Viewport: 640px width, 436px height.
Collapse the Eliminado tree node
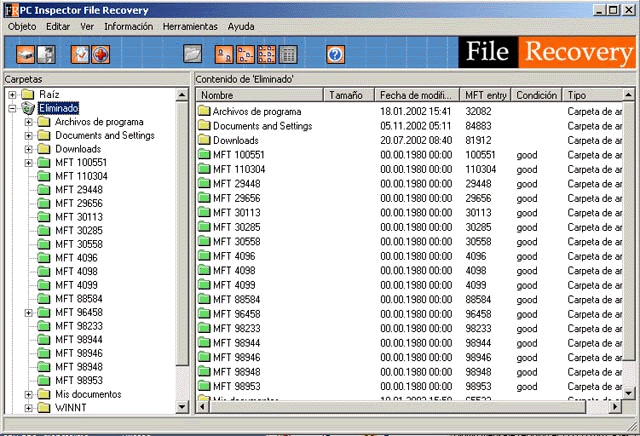point(12,108)
